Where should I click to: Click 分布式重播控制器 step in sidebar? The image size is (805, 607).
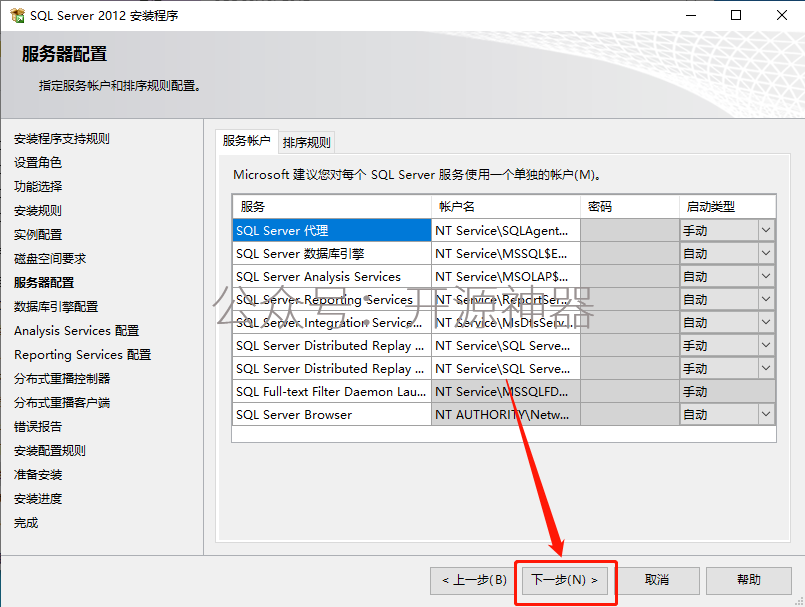click(62, 378)
